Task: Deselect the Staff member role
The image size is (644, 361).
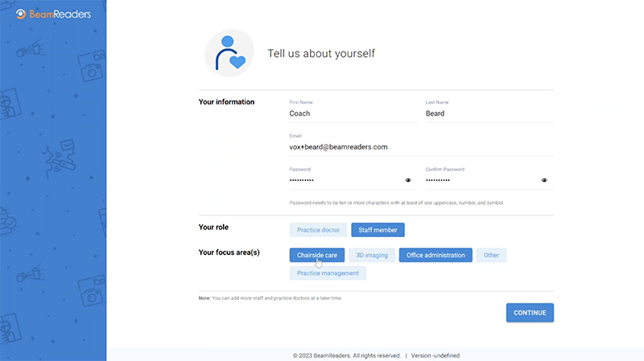Action: point(378,230)
